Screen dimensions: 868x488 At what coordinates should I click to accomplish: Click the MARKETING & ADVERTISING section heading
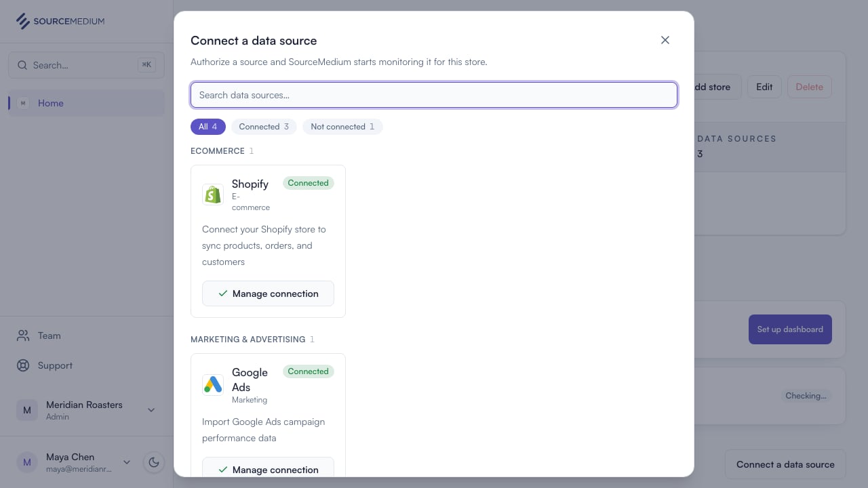coord(248,339)
